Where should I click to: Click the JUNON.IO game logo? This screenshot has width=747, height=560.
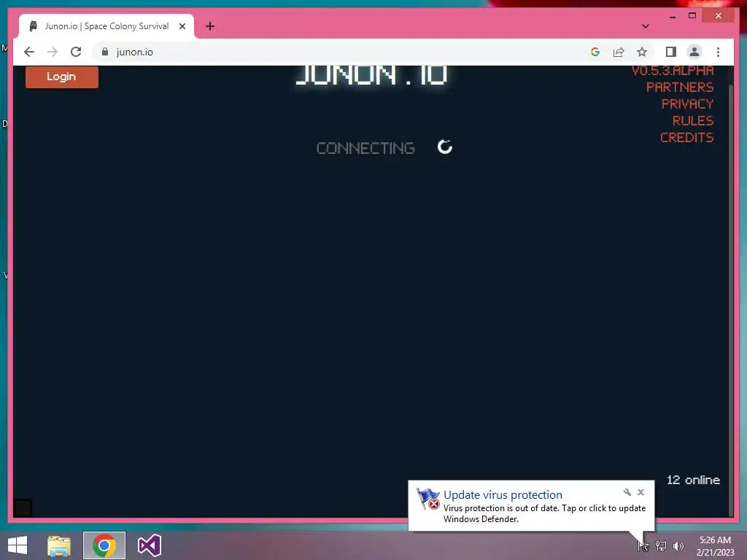[371, 76]
